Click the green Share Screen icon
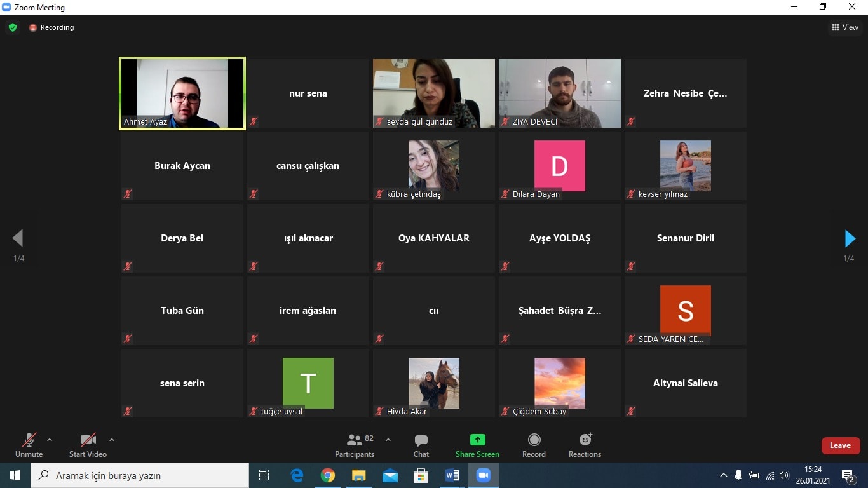This screenshot has width=868, height=488. (x=477, y=440)
